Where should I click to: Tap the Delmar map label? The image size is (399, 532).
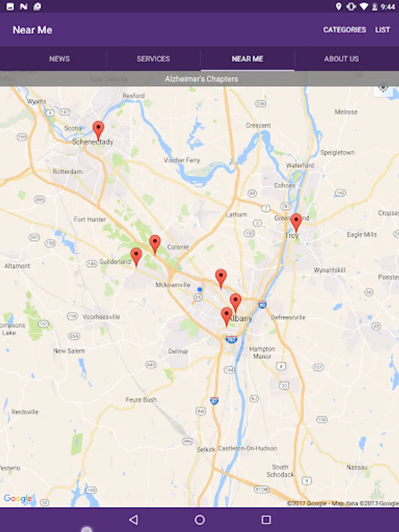coord(178,352)
